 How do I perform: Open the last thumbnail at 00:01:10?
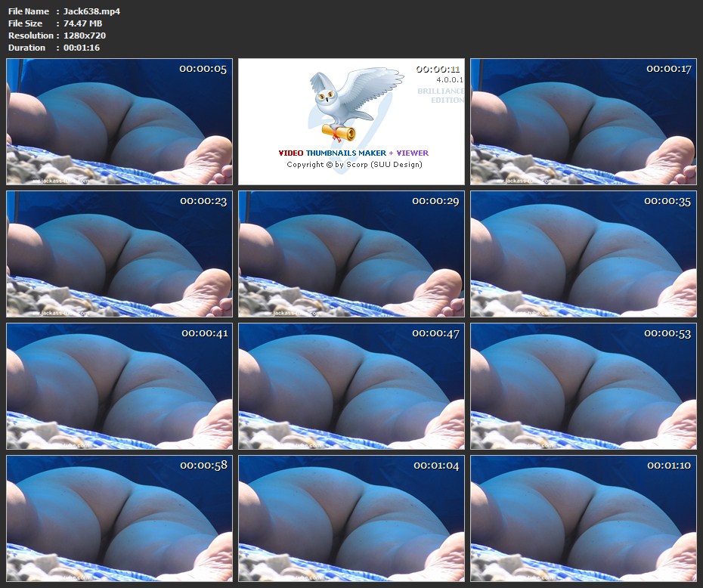[x=583, y=518]
